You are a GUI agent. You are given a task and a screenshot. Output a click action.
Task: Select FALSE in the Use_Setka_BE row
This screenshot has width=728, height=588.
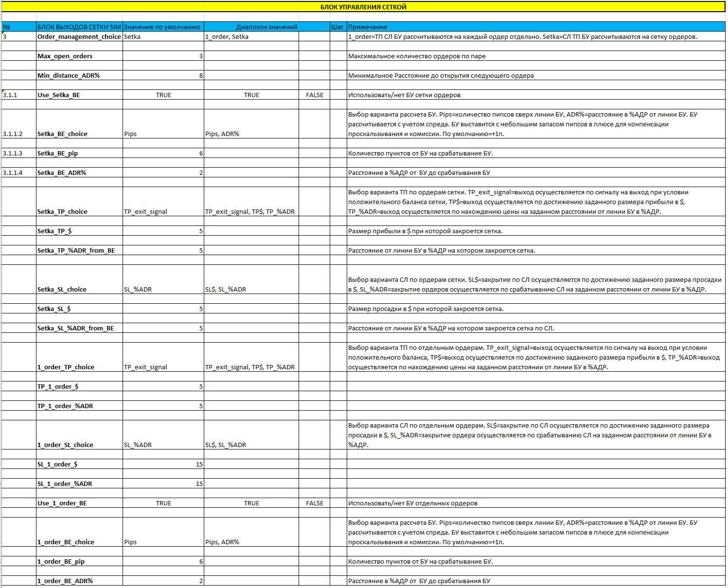pyautogui.click(x=315, y=95)
